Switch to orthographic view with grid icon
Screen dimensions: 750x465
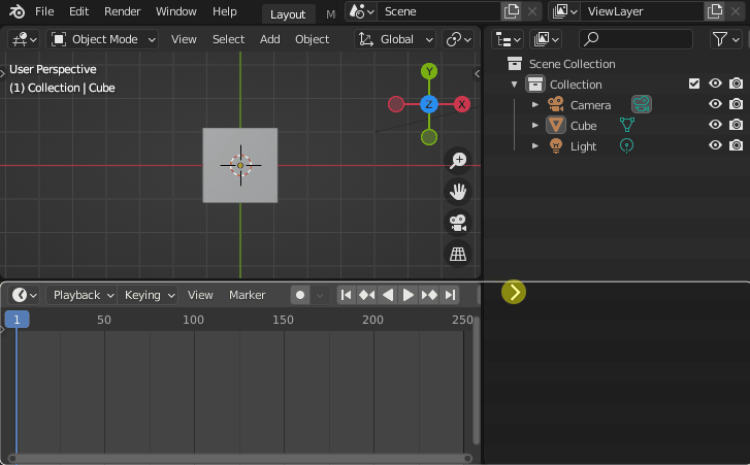(x=458, y=254)
